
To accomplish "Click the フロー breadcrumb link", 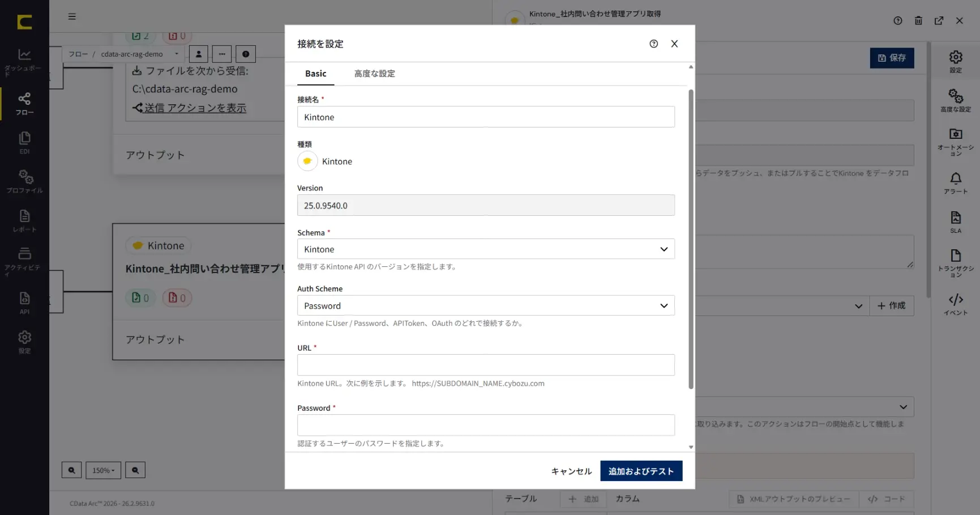I will point(78,54).
